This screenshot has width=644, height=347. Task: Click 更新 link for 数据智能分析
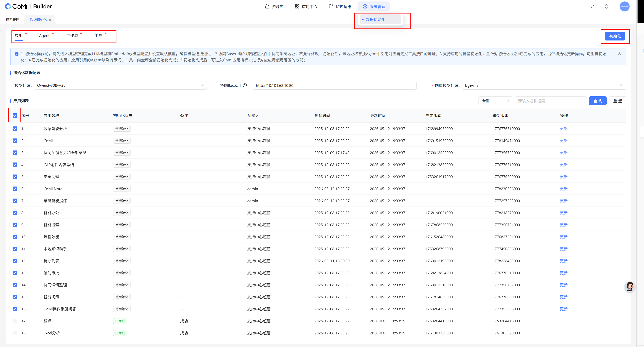click(563, 129)
